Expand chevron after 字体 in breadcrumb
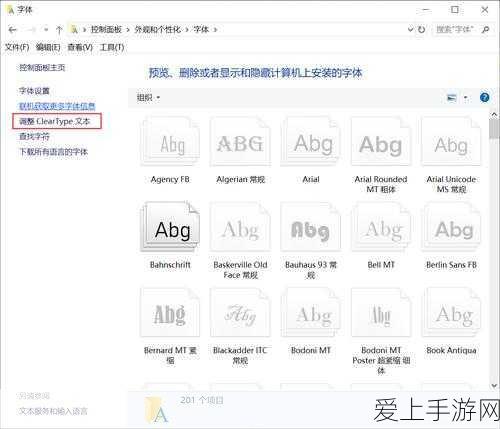This screenshot has height=429, width=500. click(x=215, y=30)
